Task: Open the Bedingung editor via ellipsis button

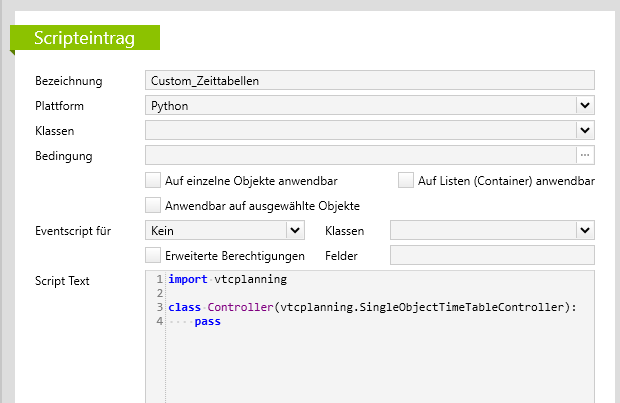Action: [x=585, y=155]
